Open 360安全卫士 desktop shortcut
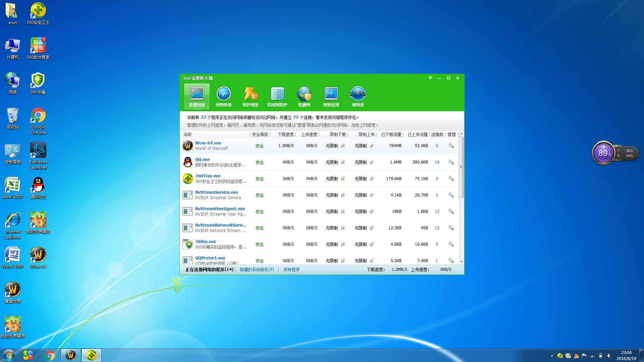This screenshot has height=362, width=644. coord(38,14)
